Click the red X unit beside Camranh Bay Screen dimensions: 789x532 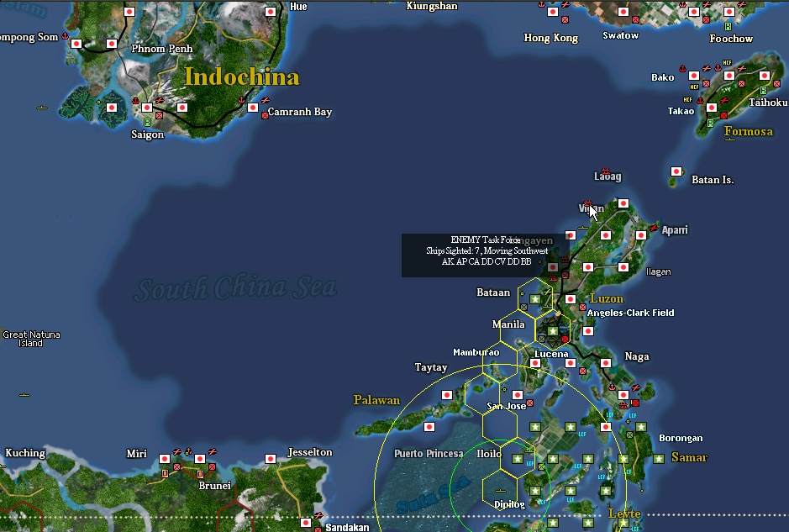tap(266, 116)
